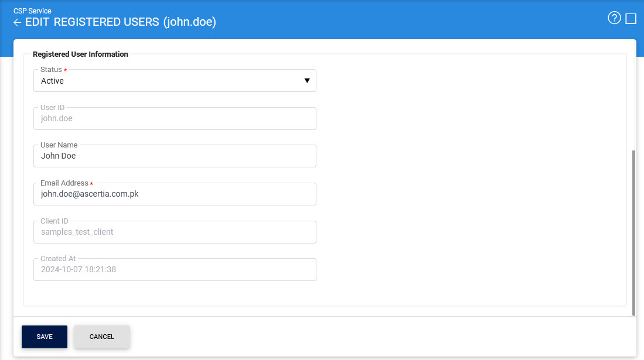Screen dimensions: 644x360
Task: Click the disabled User ID field
Action: [175, 118]
